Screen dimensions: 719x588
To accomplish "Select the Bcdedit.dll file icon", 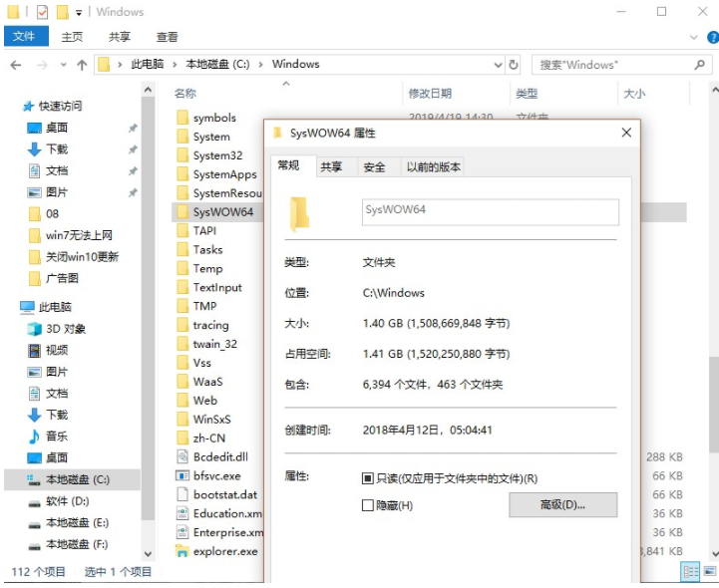I will [x=182, y=456].
